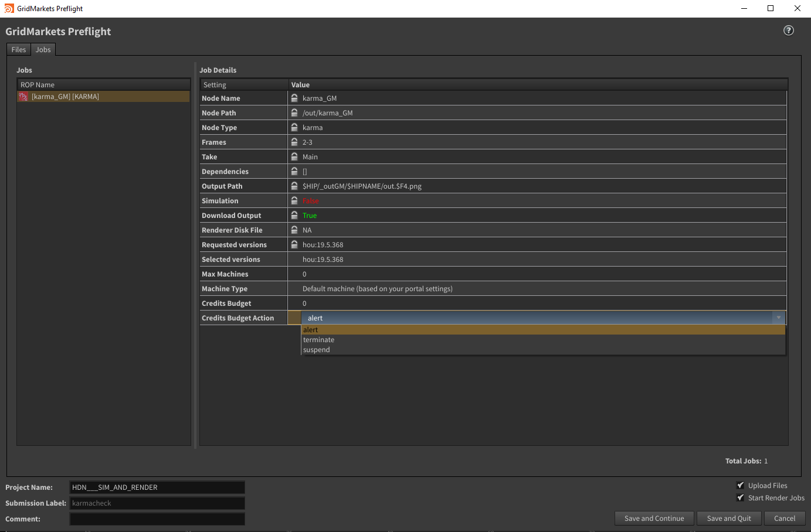
Task: Click the Download Output 'True' value
Action: [x=310, y=216]
